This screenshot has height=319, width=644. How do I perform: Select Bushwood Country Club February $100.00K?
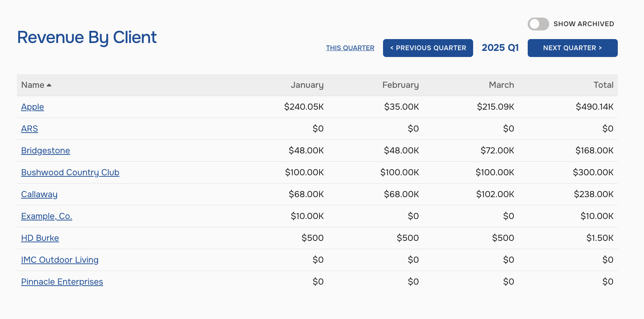(400, 172)
